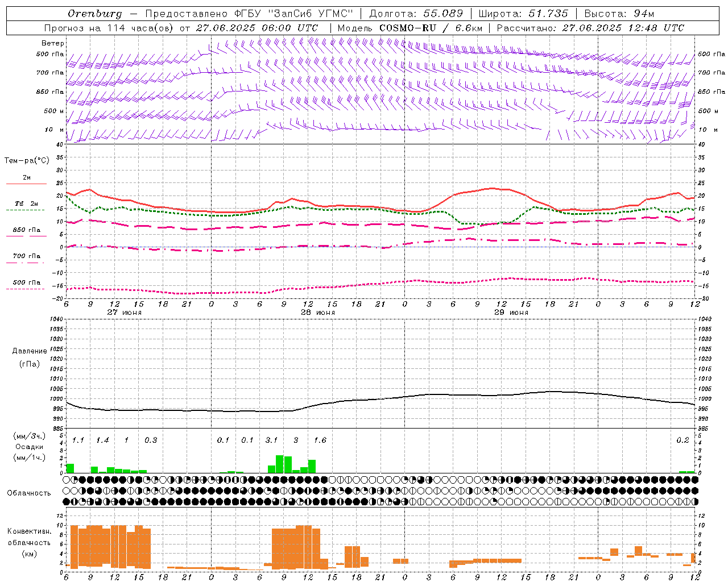Click the 10 м wind level label
This screenshot has width=728, height=582.
click(54, 130)
